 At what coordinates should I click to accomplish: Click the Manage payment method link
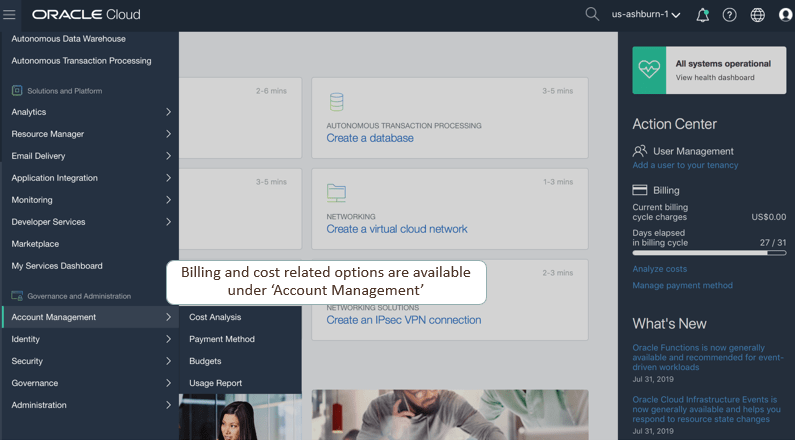coord(682,285)
